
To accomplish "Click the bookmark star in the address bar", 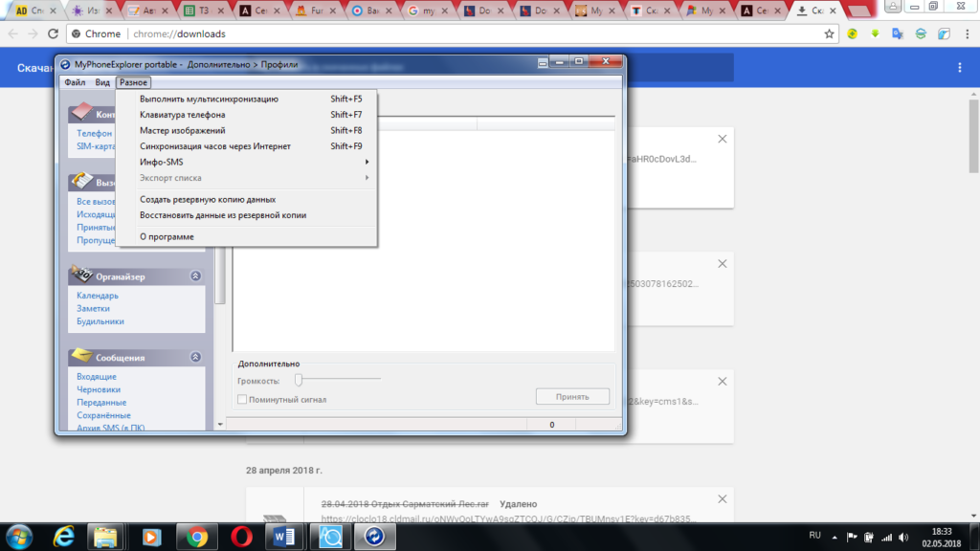I will (x=830, y=33).
